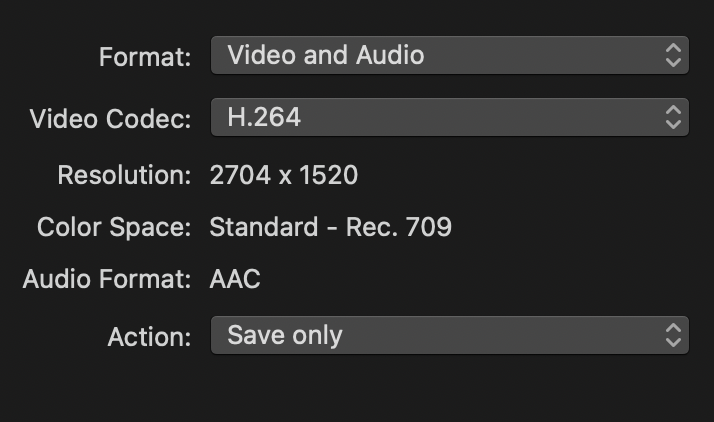Click the 'Format:' label
Viewport: 714px width, 422px height.
[145, 58]
